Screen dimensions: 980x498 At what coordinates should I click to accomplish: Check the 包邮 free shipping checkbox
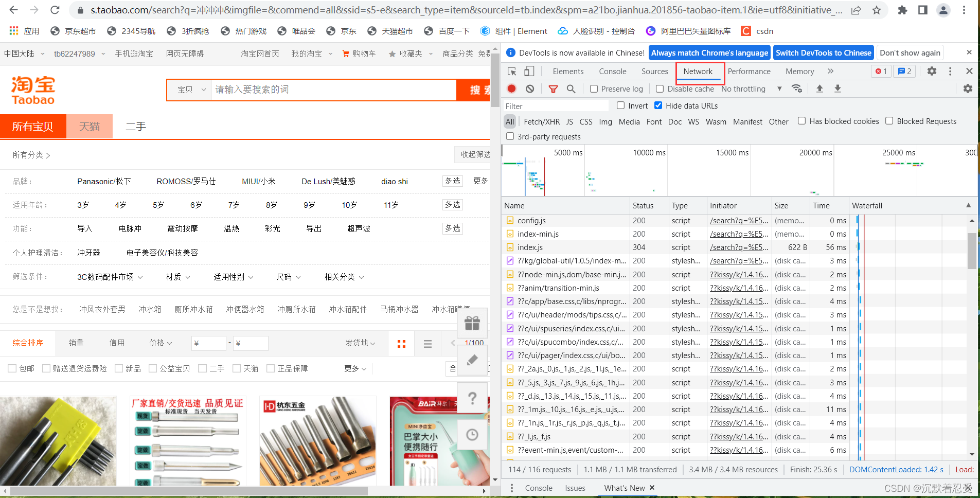tap(12, 368)
